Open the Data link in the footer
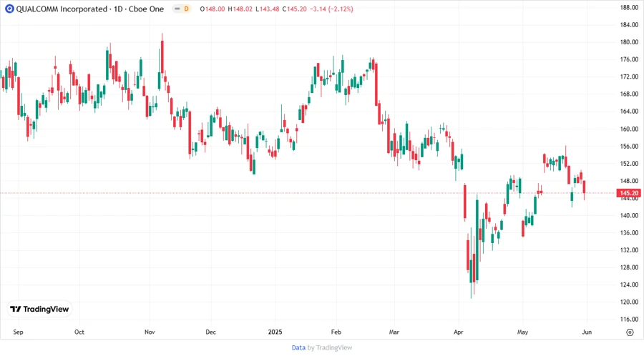The height and width of the screenshot is (356, 644). click(x=298, y=348)
